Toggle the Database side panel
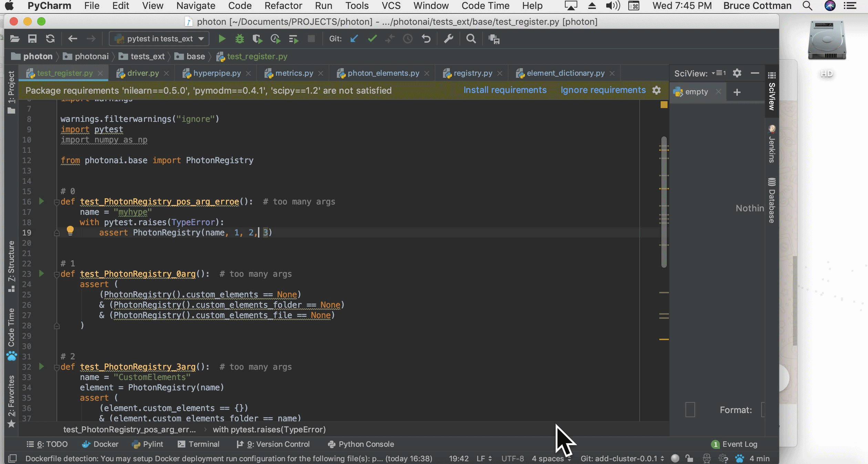Screen dimensions: 868x464 (x=772, y=201)
